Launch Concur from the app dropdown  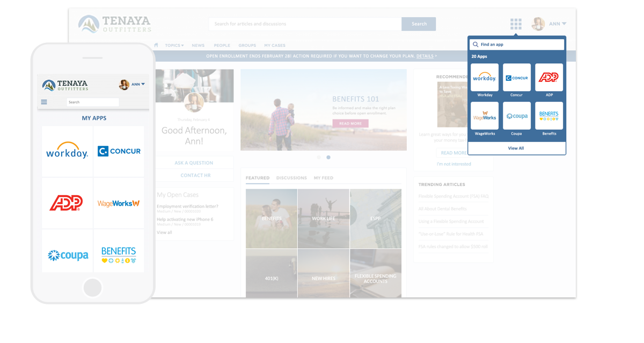(517, 77)
